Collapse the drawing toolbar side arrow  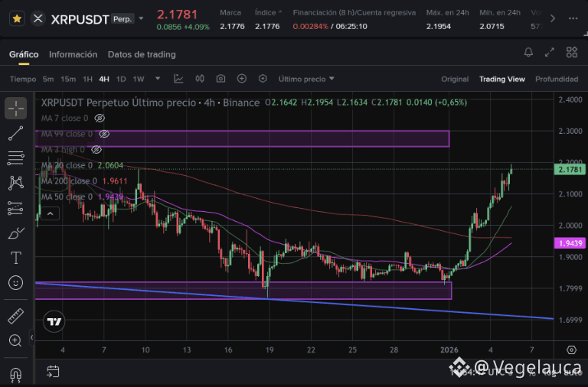tap(31, 337)
